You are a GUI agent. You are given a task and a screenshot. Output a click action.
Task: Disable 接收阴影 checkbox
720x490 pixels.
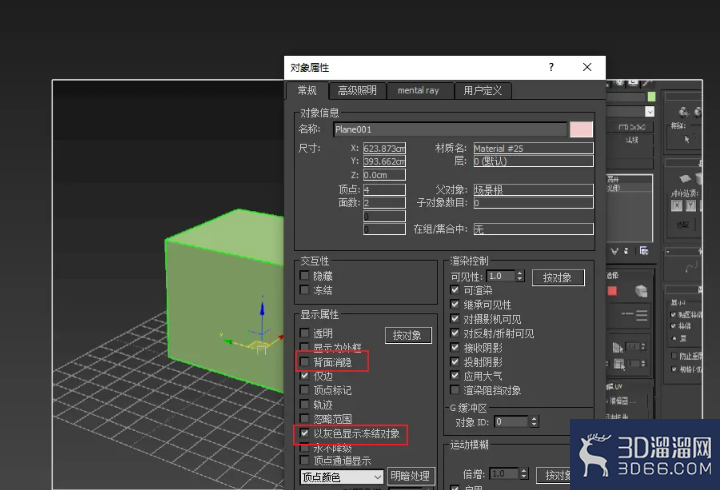pos(455,347)
